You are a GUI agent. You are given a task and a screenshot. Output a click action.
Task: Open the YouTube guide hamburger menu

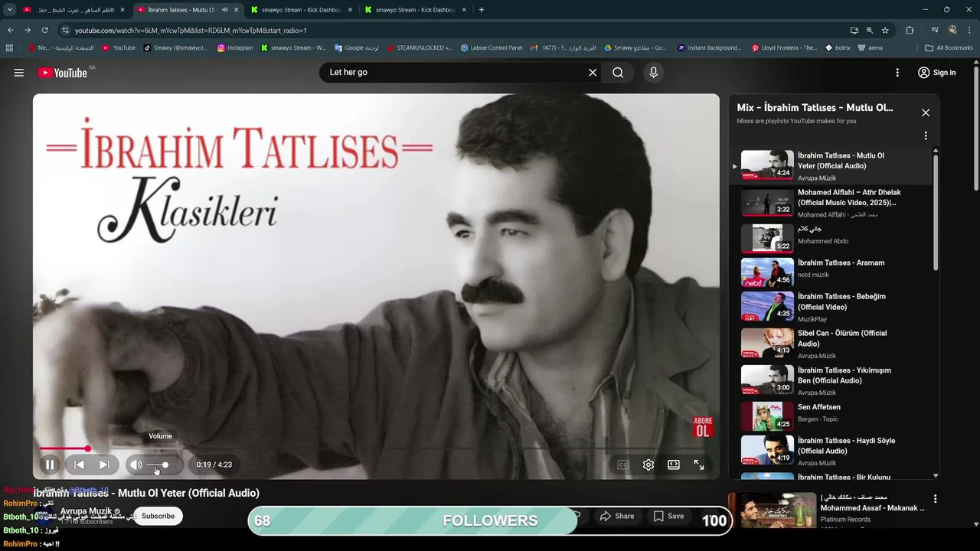[18, 73]
